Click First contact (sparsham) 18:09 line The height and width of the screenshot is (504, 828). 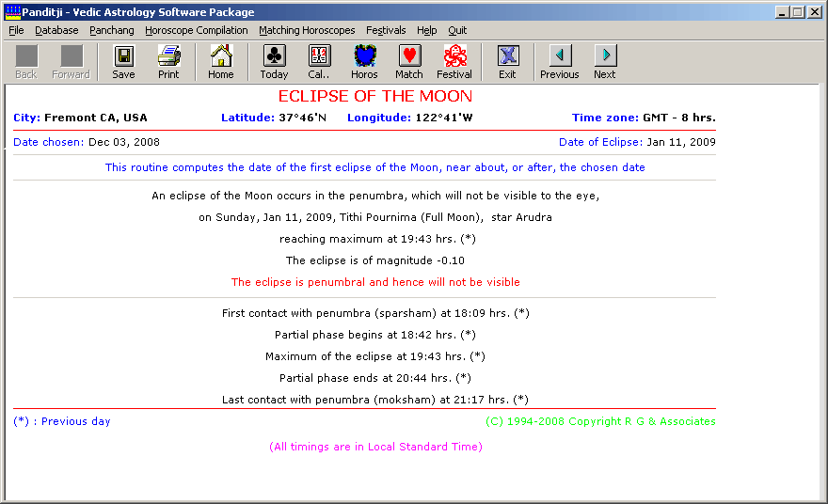coord(375,313)
